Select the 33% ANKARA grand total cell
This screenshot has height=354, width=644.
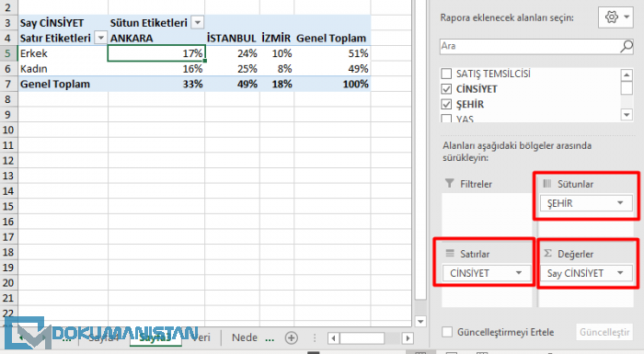click(x=156, y=85)
